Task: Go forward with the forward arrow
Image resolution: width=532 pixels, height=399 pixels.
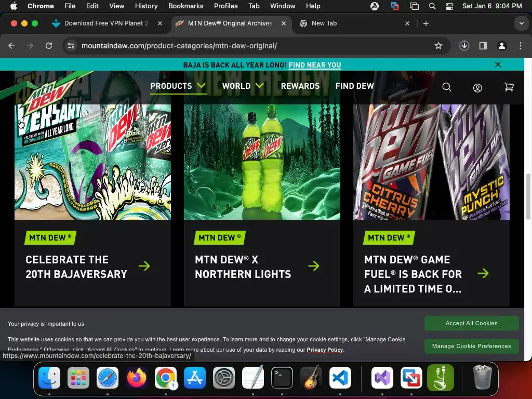Action: pyautogui.click(x=30, y=46)
